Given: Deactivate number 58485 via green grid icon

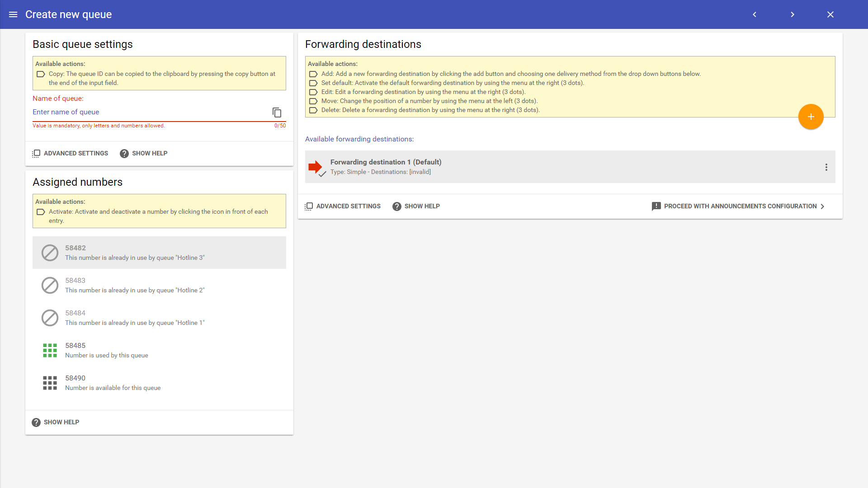Looking at the screenshot, I should [50, 350].
